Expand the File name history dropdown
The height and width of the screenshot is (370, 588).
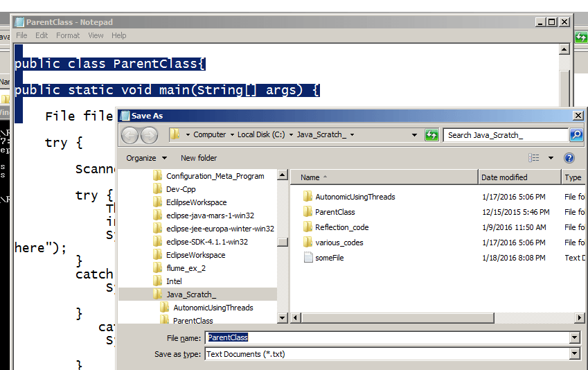click(574, 337)
